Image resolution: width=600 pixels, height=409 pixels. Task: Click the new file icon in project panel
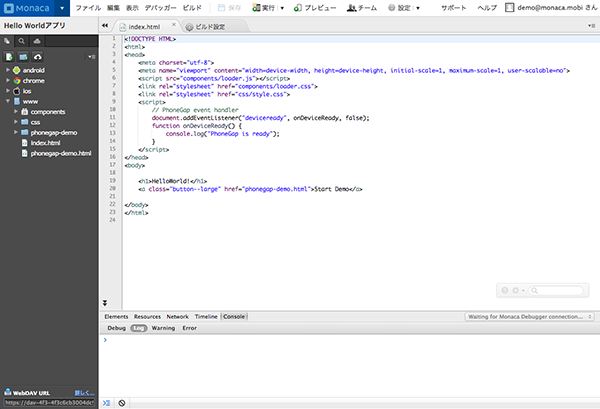click(x=8, y=57)
